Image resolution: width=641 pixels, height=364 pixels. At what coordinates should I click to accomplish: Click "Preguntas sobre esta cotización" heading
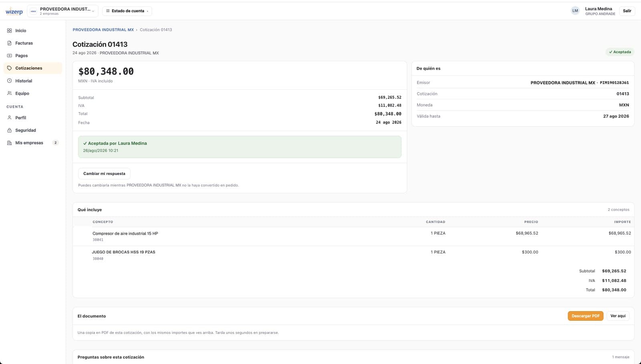pos(111,357)
